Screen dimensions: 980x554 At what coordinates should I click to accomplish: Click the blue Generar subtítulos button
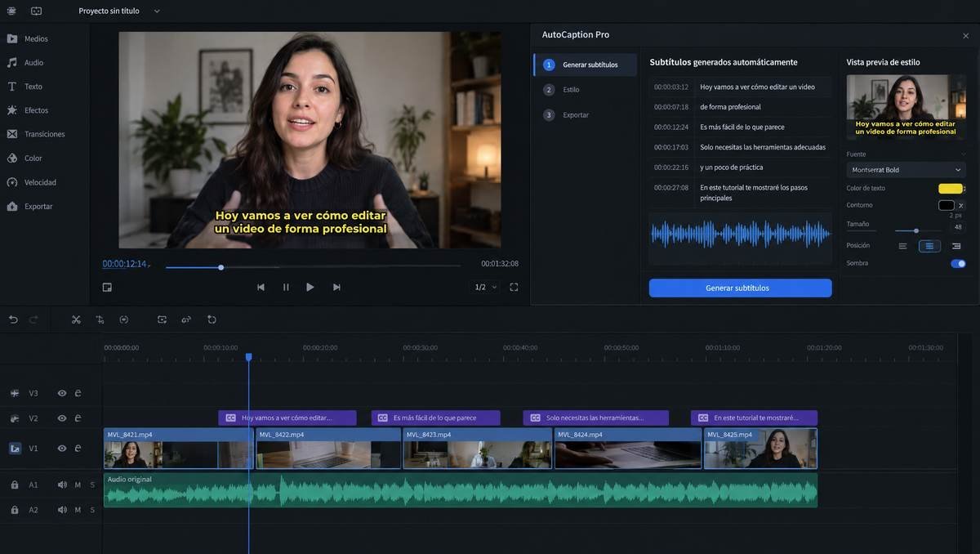click(740, 288)
